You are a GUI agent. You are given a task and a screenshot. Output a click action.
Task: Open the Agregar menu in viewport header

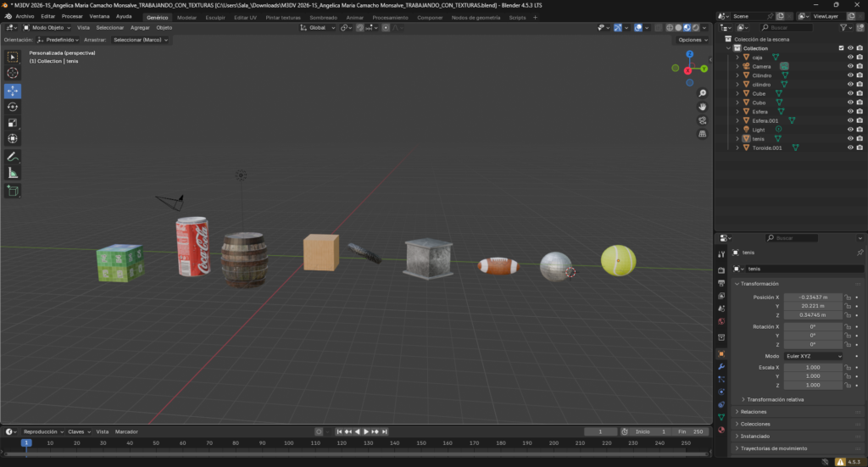(x=140, y=27)
